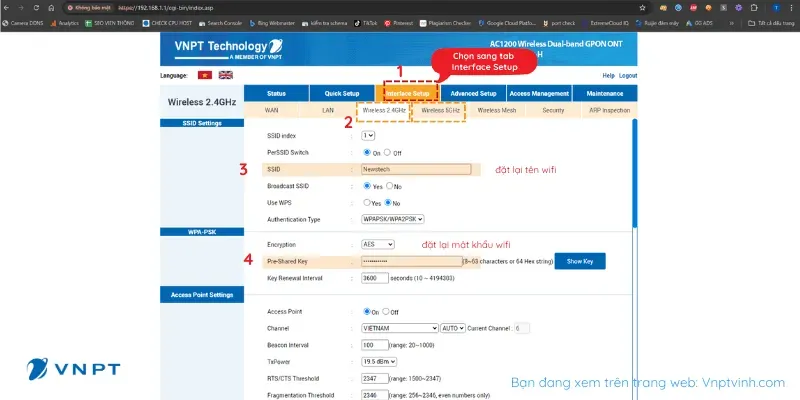Open the Bing Webmaster bookmark

[x=273, y=23]
